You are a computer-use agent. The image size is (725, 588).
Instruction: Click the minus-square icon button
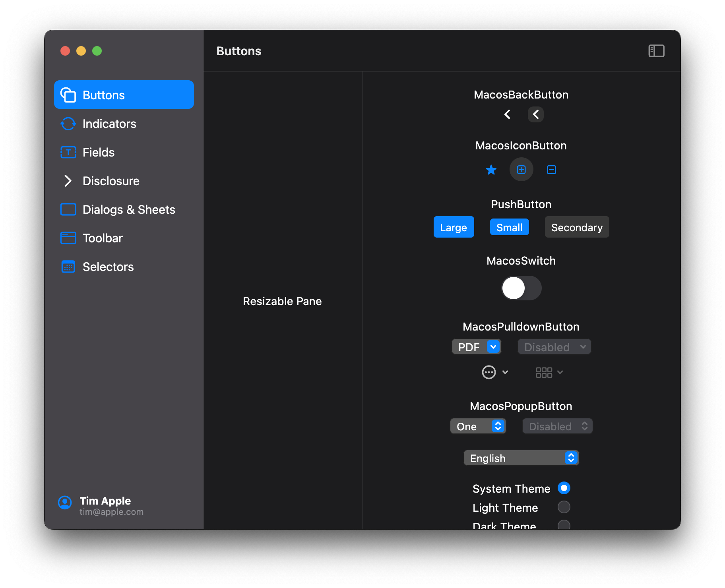[x=551, y=170]
